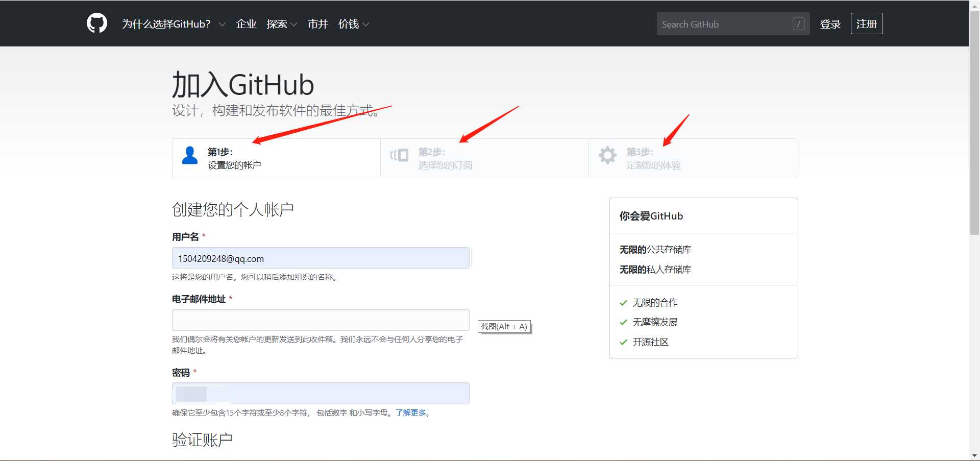The width and height of the screenshot is (980, 461).
Task: Click the 截图(Alt + A) tooltip button
Action: click(x=504, y=327)
